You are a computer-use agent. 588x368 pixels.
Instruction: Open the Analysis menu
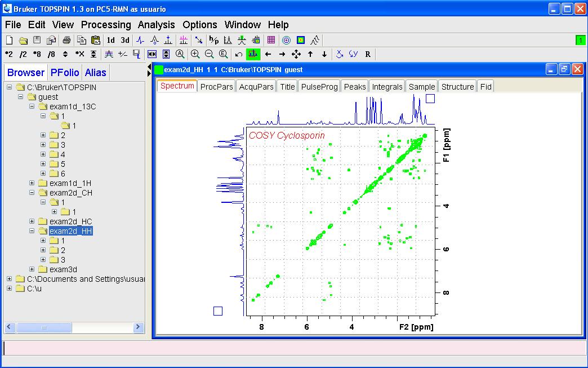(156, 25)
